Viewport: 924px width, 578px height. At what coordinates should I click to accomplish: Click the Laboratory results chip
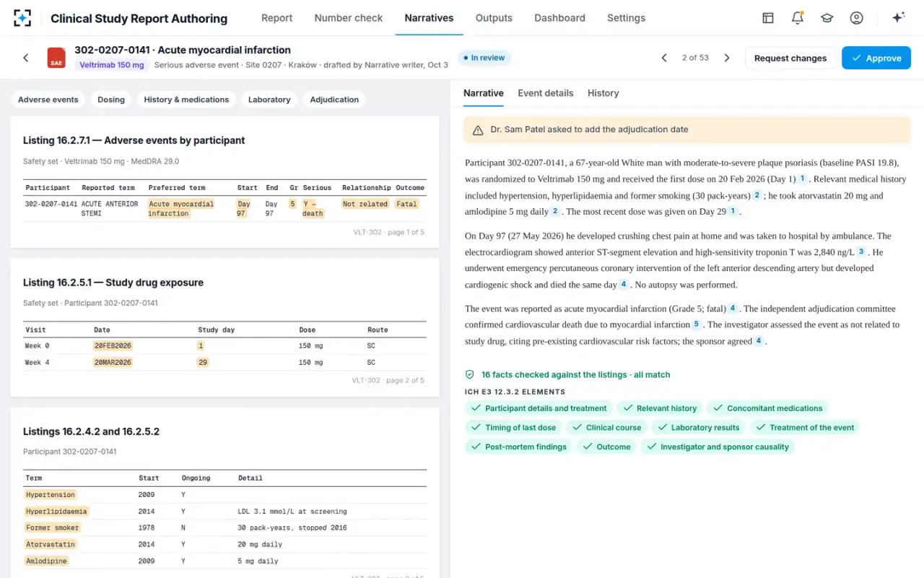(698, 428)
